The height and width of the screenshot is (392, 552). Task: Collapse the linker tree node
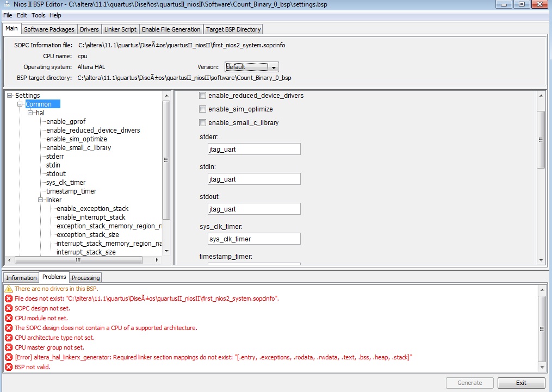pyautogui.click(x=41, y=200)
